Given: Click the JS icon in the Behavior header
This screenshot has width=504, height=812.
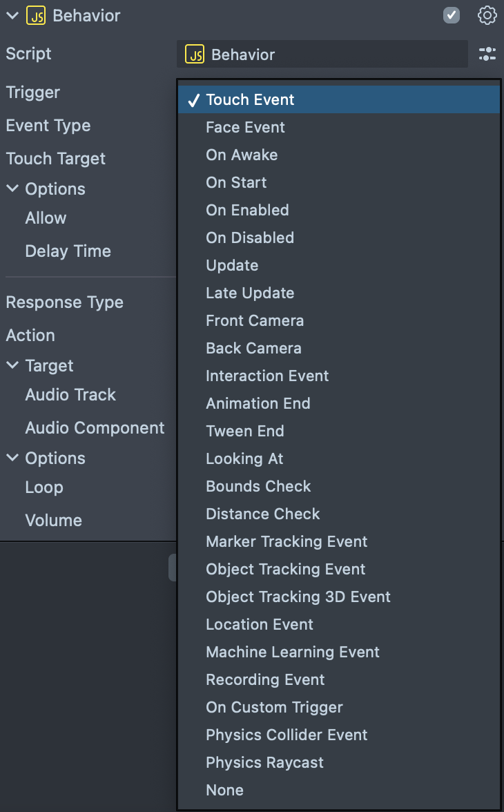Looking at the screenshot, I should (x=36, y=16).
